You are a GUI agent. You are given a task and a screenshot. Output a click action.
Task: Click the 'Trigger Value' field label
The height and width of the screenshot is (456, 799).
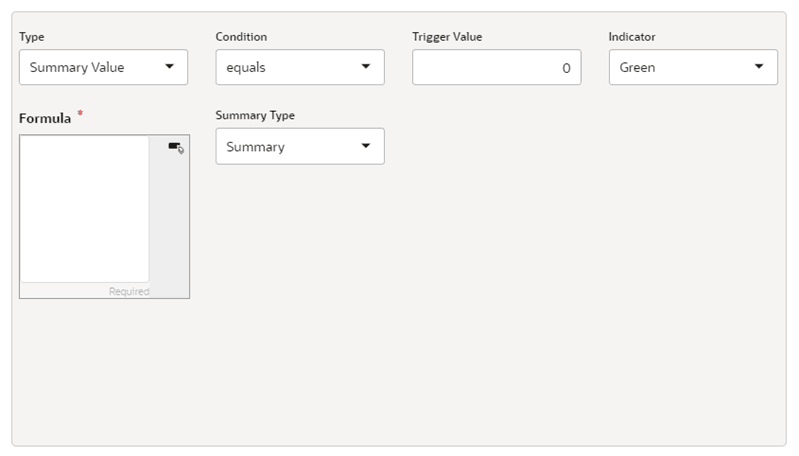click(x=447, y=37)
